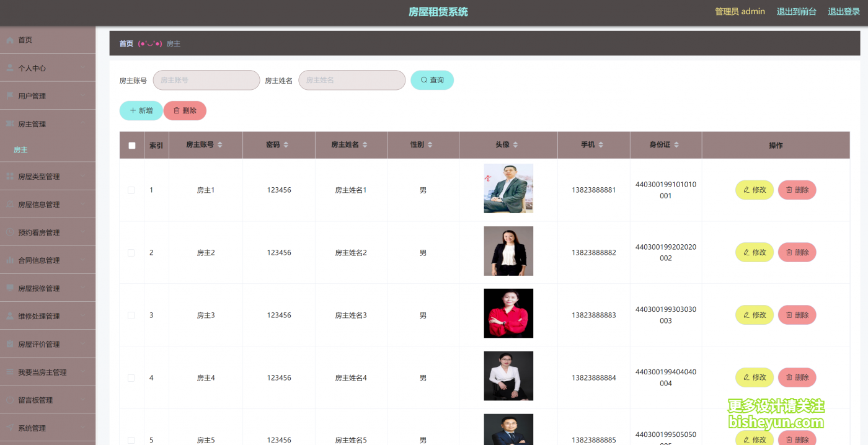Click ID number 440300199404040004

(x=666, y=377)
